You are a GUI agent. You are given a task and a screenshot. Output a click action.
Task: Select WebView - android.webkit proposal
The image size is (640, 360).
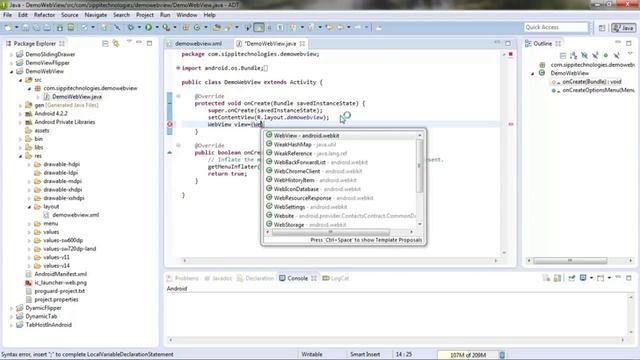click(340, 136)
